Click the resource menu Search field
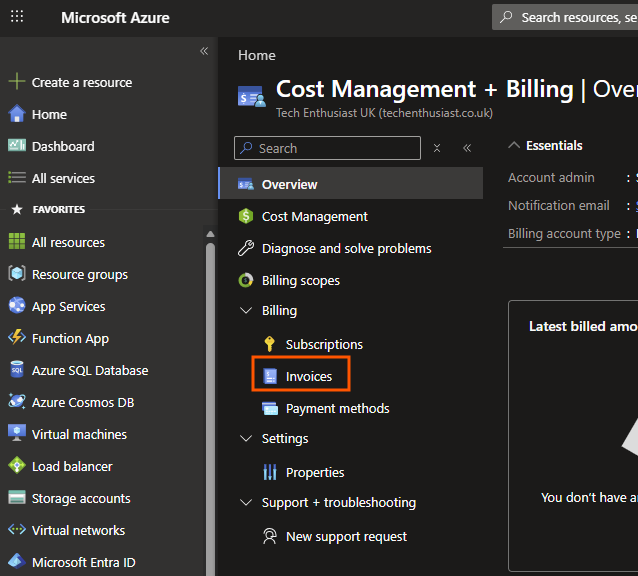The width and height of the screenshot is (638, 576). click(327, 148)
